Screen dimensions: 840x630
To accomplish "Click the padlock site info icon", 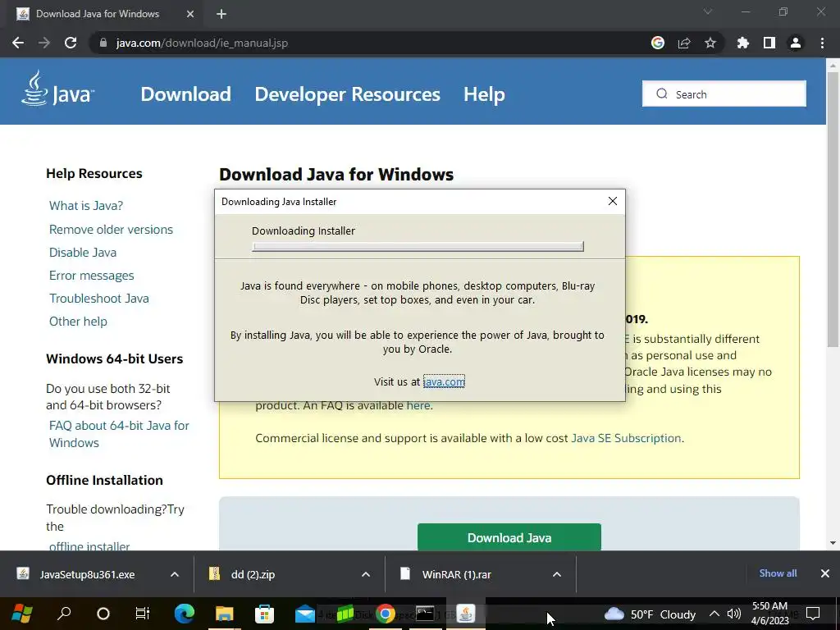I will pos(103,43).
